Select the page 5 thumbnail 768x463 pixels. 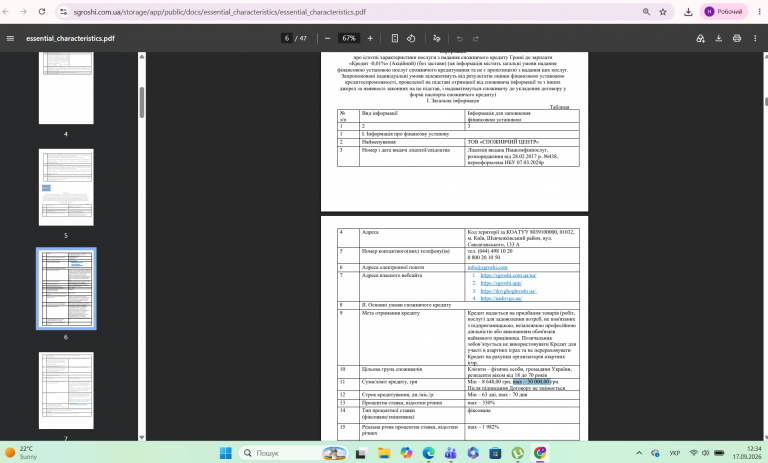(x=66, y=187)
